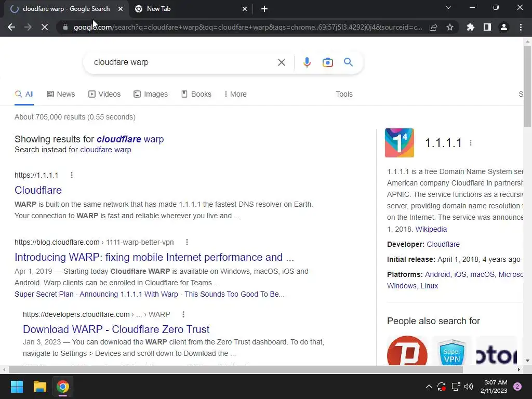532x399 pixels.
Task: Click the iOS platform link
Action: 460,274
